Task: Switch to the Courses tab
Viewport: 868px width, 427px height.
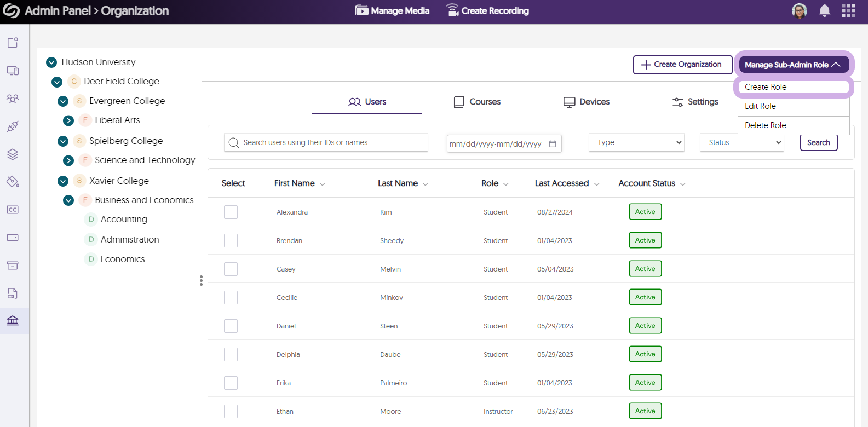Action: click(477, 102)
